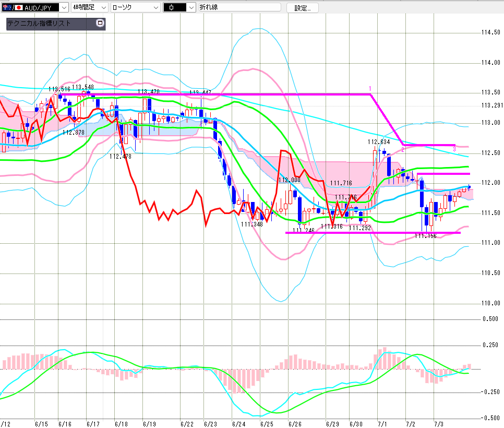Select the magenta marker numbered 3

[454, 149]
